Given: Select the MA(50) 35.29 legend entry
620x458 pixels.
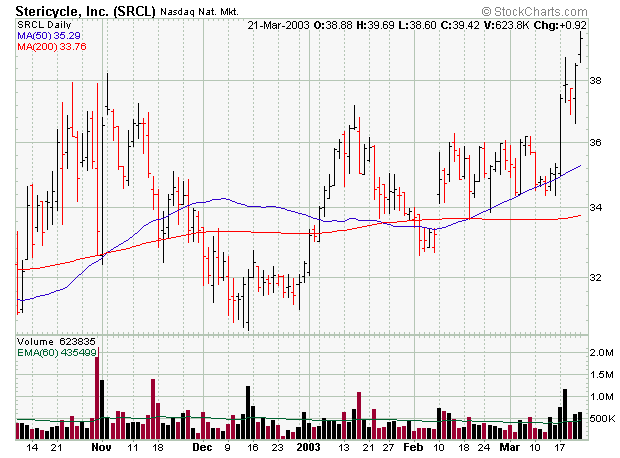Looking at the screenshot, I should [x=49, y=36].
